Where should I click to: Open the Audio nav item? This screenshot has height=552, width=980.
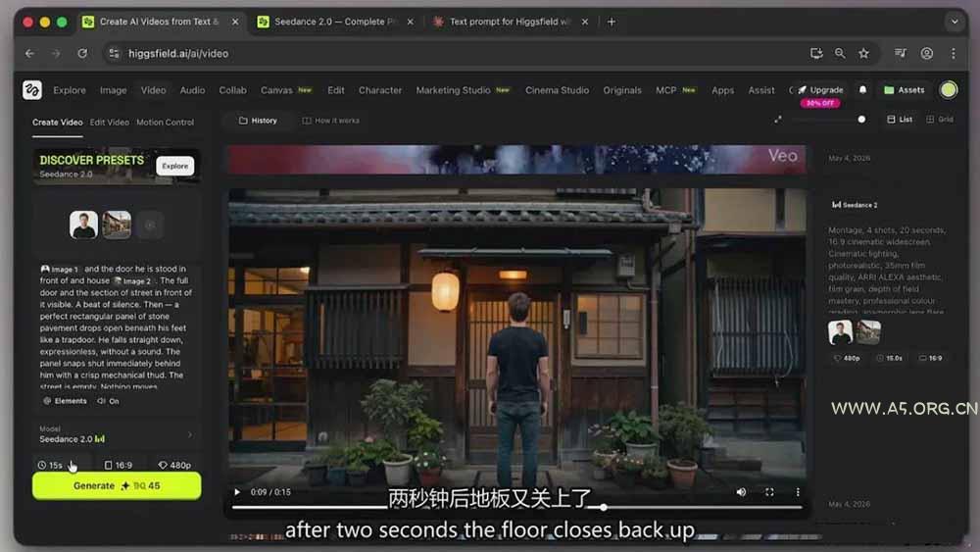(192, 90)
